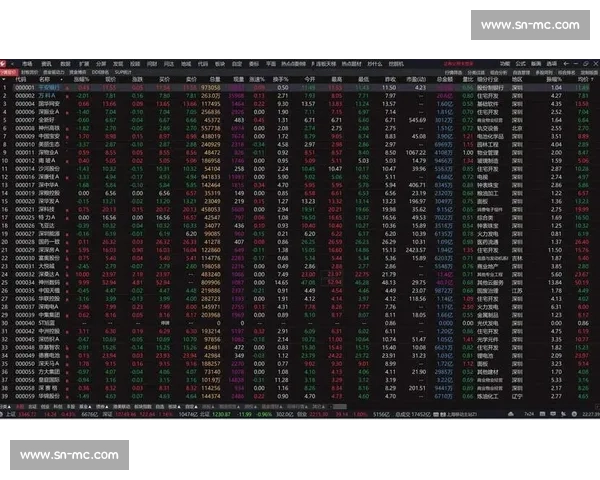Sort by the 振幅% column header
This screenshot has width=600, height=480.
554,80
